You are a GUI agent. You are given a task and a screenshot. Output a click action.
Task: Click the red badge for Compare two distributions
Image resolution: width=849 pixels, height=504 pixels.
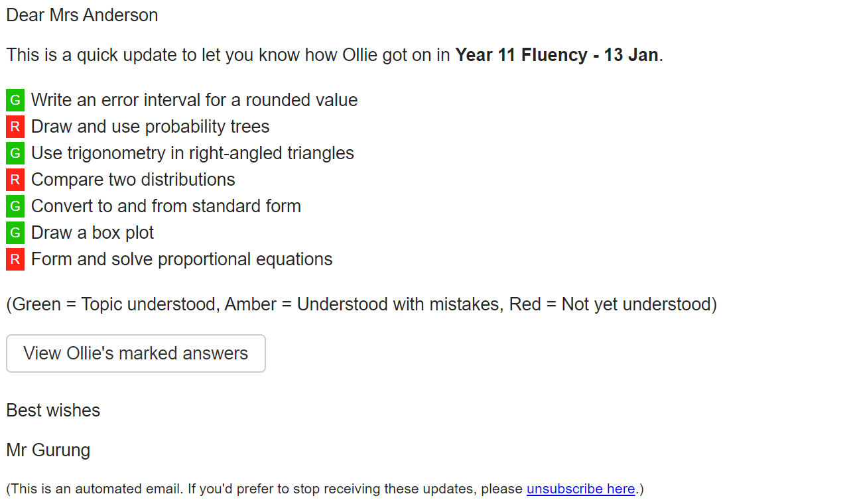pos(15,179)
